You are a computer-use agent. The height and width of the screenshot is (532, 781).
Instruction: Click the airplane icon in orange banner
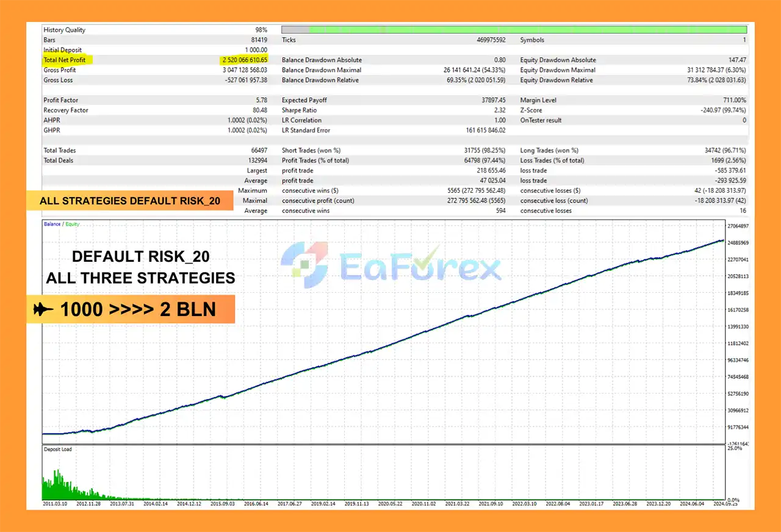44,310
